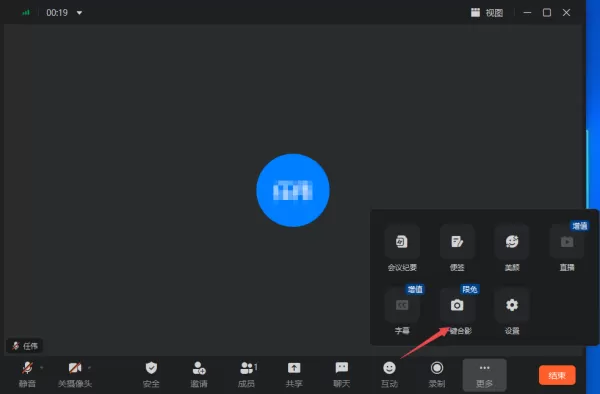Click the green network signal icon

tap(26, 13)
